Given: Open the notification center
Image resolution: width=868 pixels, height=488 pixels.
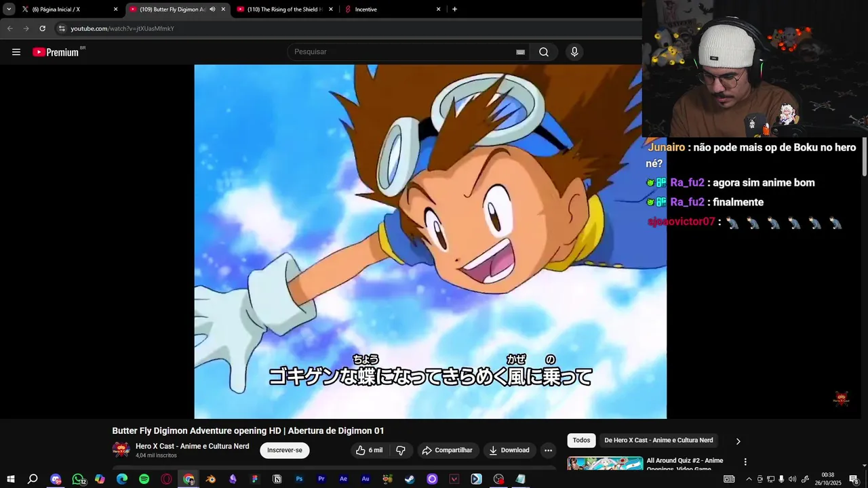Looking at the screenshot, I should 854,479.
